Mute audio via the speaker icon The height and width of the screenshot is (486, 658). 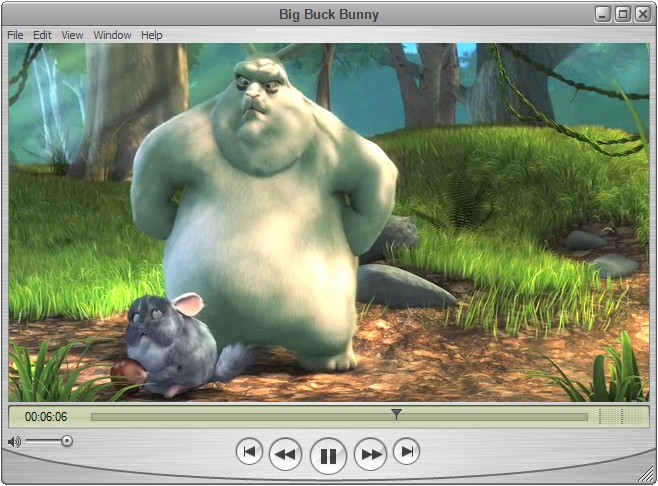(14, 442)
